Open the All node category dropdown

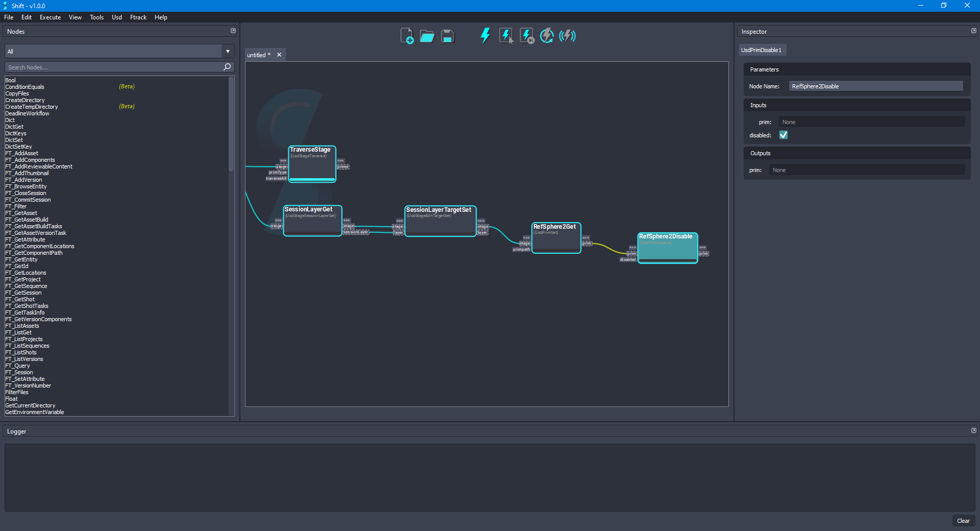pos(228,52)
